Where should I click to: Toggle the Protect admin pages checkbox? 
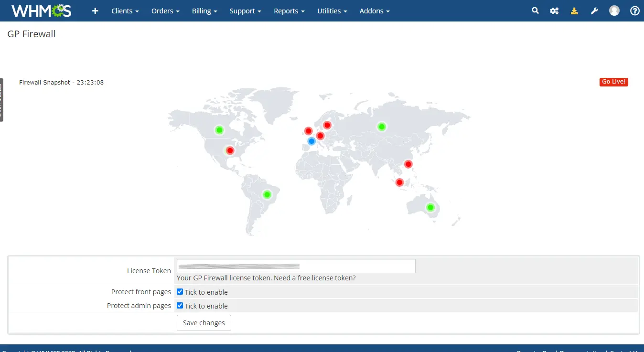click(x=180, y=305)
